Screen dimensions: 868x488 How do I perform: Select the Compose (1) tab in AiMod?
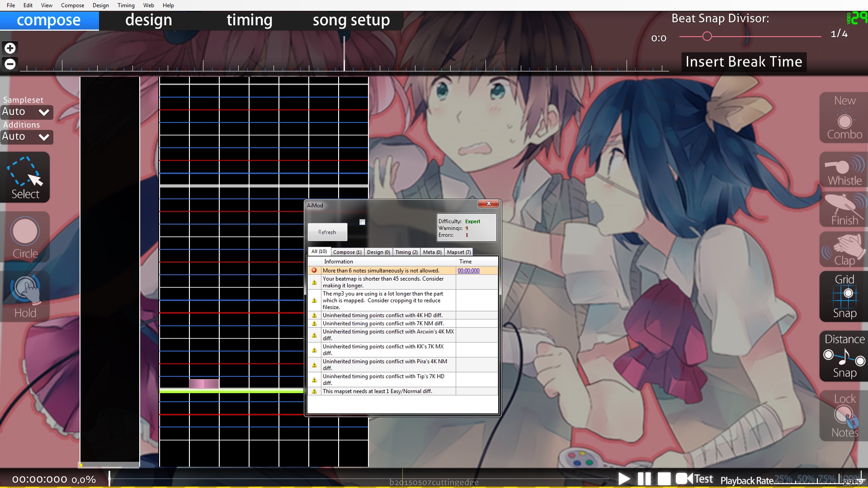coord(347,252)
